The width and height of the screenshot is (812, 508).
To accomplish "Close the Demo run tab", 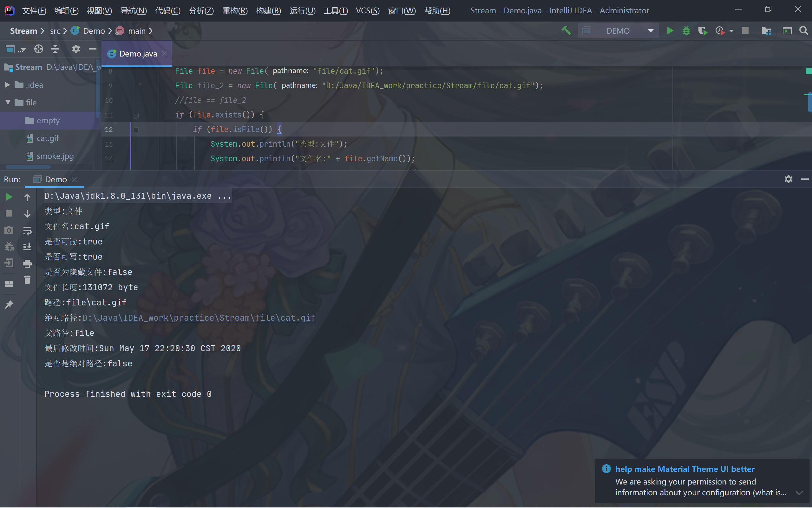I will pos(75,179).
